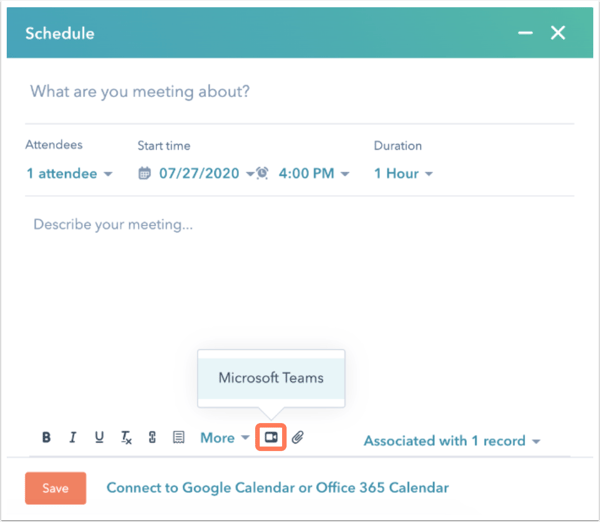Apply bold formatting in the toolbar
Image resolution: width=600 pixels, height=522 pixels.
(46, 437)
